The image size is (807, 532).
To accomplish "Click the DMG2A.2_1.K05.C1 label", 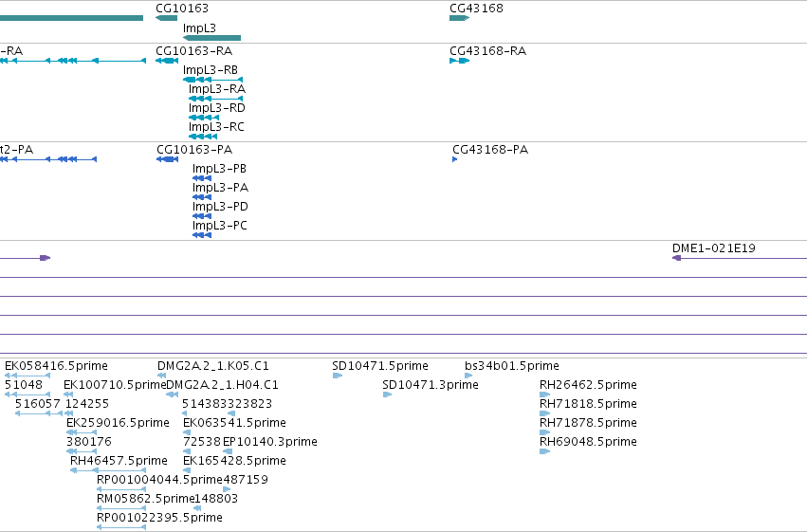I will pos(213,366).
